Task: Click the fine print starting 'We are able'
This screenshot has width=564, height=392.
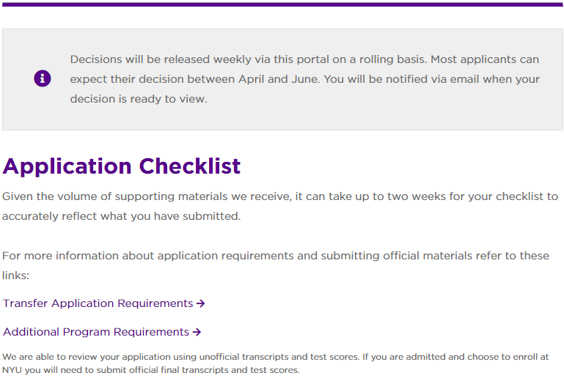Action: click(x=275, y=357)
